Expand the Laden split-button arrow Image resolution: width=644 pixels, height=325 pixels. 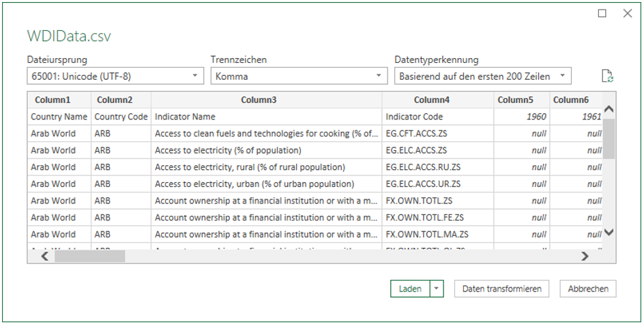click(437, 289)
